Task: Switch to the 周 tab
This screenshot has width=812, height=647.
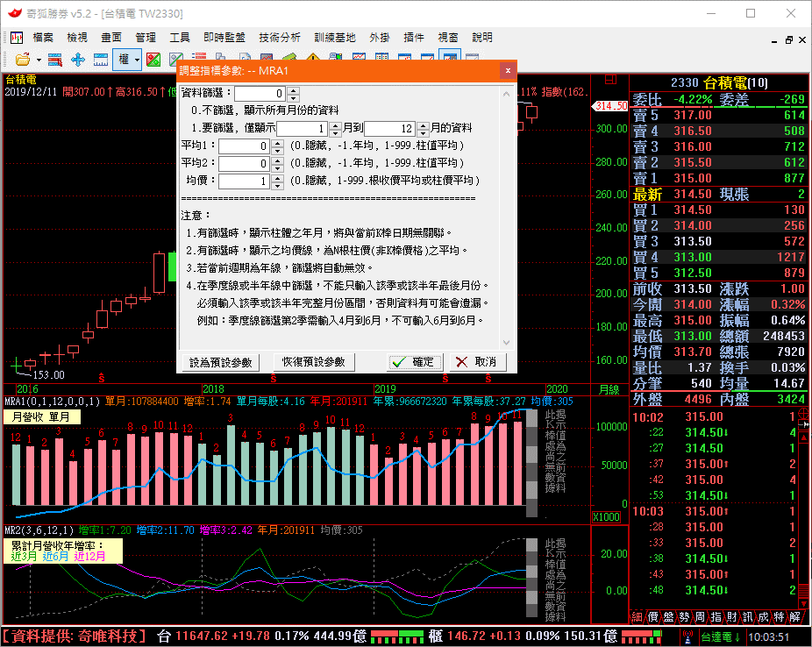Action: tap(700, 617)
